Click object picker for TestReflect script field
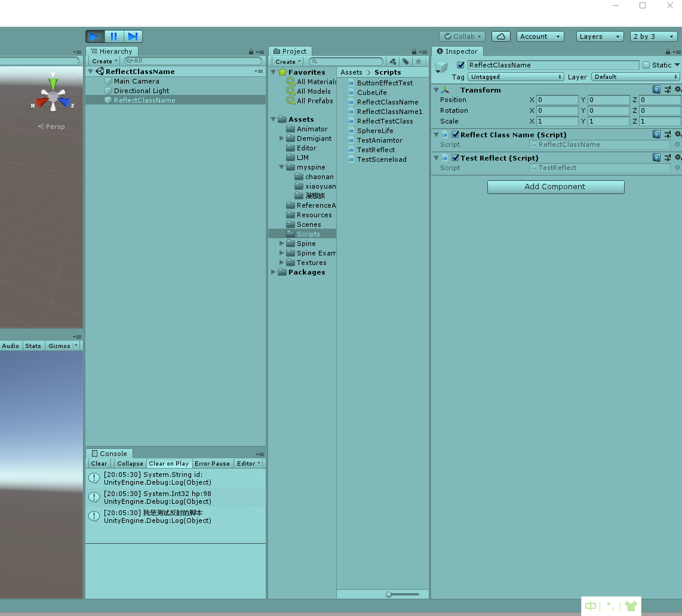Viewport: 682px width, 616px height. (x=677, y=168)
